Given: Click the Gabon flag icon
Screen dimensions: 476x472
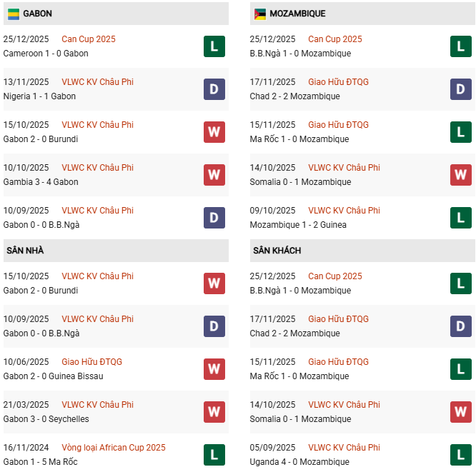Looking at the screenshot, I should [x=14, y=14].
